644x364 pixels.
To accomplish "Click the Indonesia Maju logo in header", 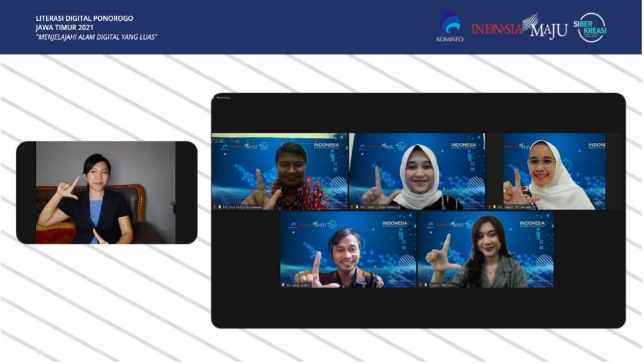I will pyautogui.click(x=519, y=28).
